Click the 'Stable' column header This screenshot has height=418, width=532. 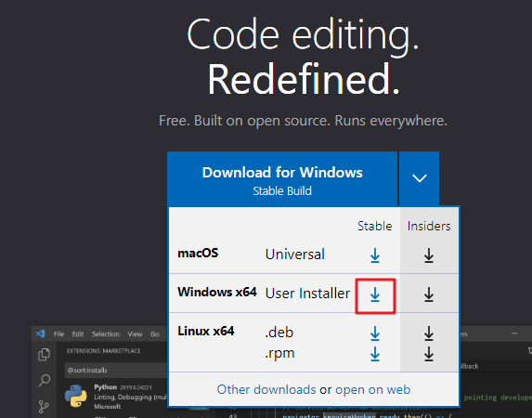[374, 226]
